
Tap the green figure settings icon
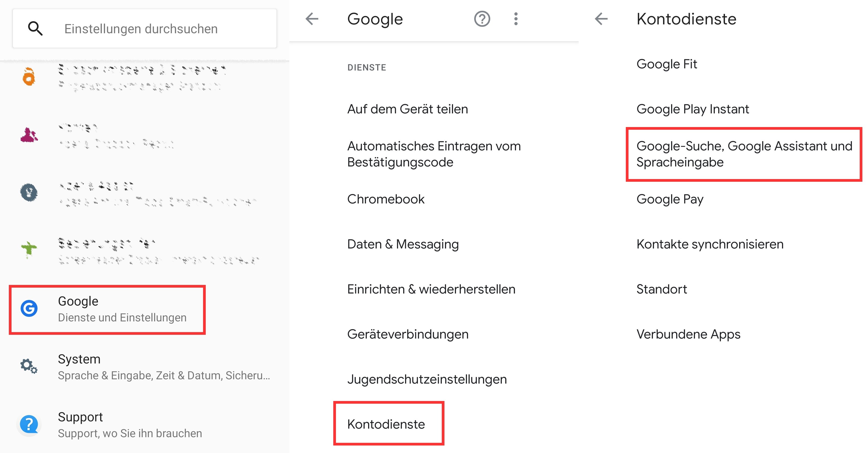(29, 250)
